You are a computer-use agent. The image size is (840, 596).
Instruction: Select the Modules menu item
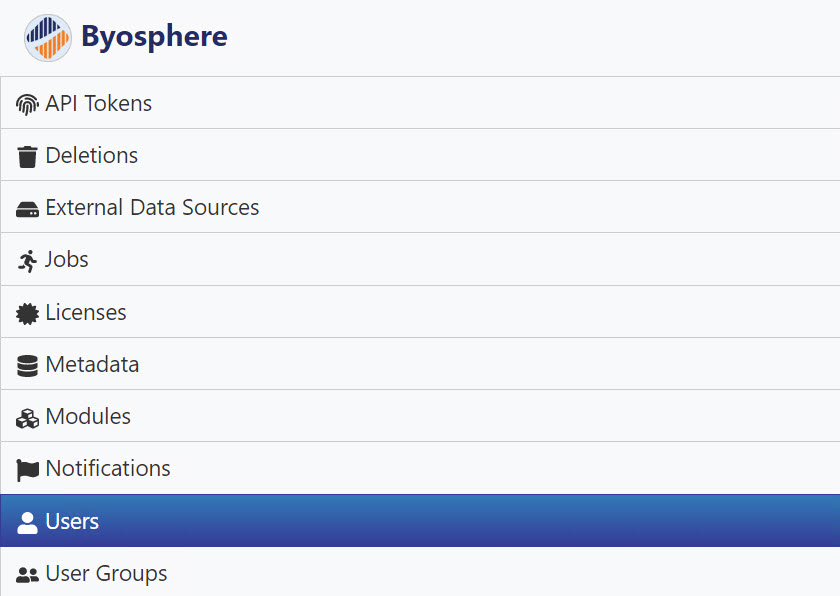(x=420, y=416)
